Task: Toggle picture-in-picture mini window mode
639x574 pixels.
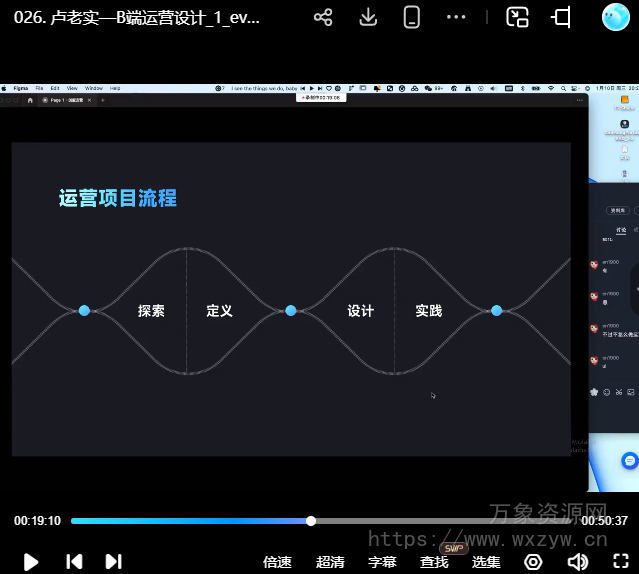Action: click(x=517, y=17)
